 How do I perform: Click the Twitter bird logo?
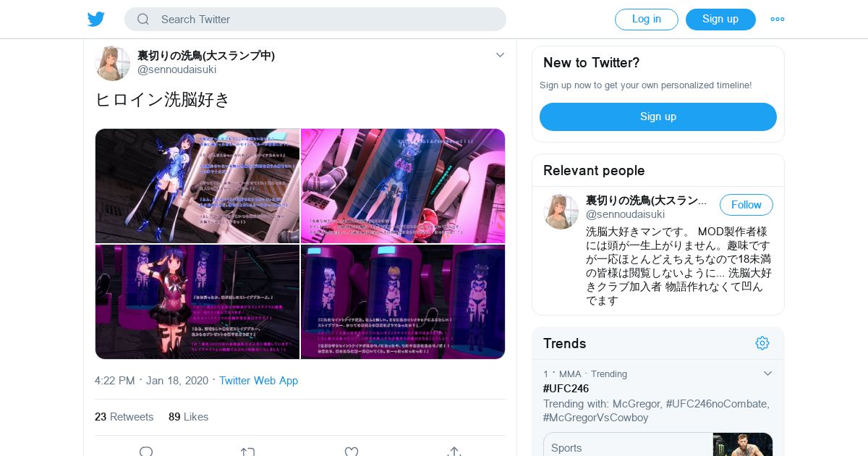click(96, 20)
